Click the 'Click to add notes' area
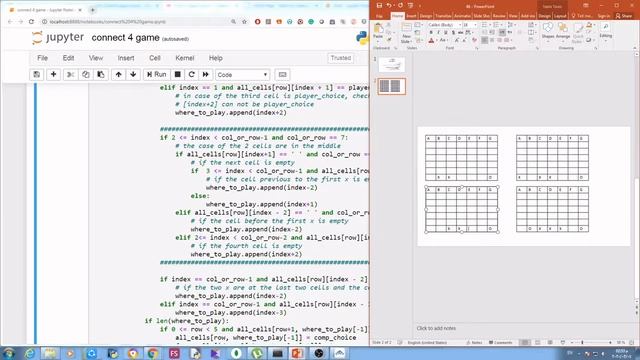Image resolution: width=640 pixels, height=360 pixels. pyautogui.click(x=436, y=328)
